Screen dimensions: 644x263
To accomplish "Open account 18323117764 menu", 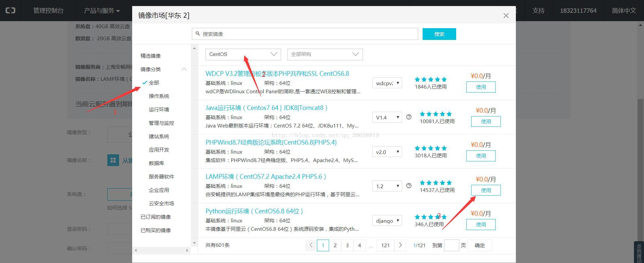I will pyautogui.click(x=578, y=10).
